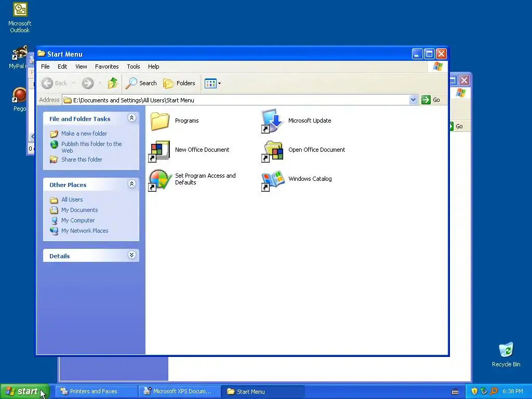This screenshot has height=399, width=532.
Task: Click the Share this folder icon
Action: pos(54,159)
